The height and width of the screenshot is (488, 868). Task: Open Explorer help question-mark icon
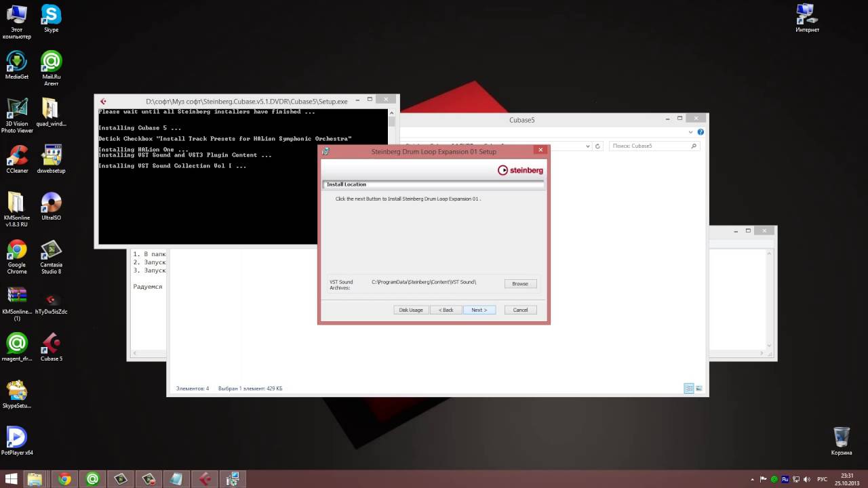point(701,132)
